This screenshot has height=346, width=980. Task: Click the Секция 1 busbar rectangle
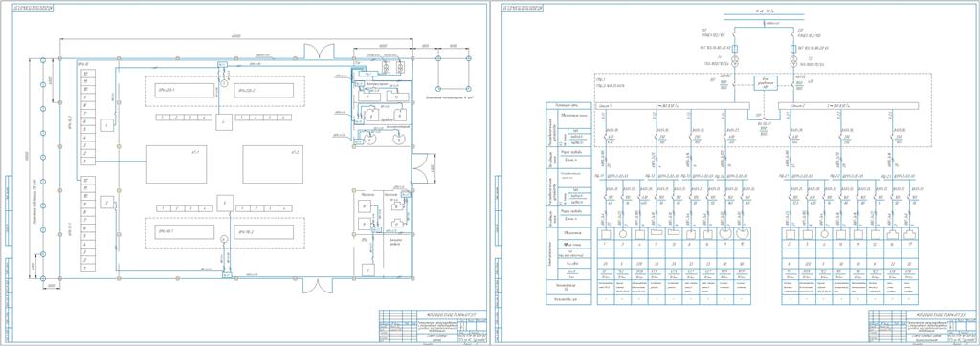point(672,106)
